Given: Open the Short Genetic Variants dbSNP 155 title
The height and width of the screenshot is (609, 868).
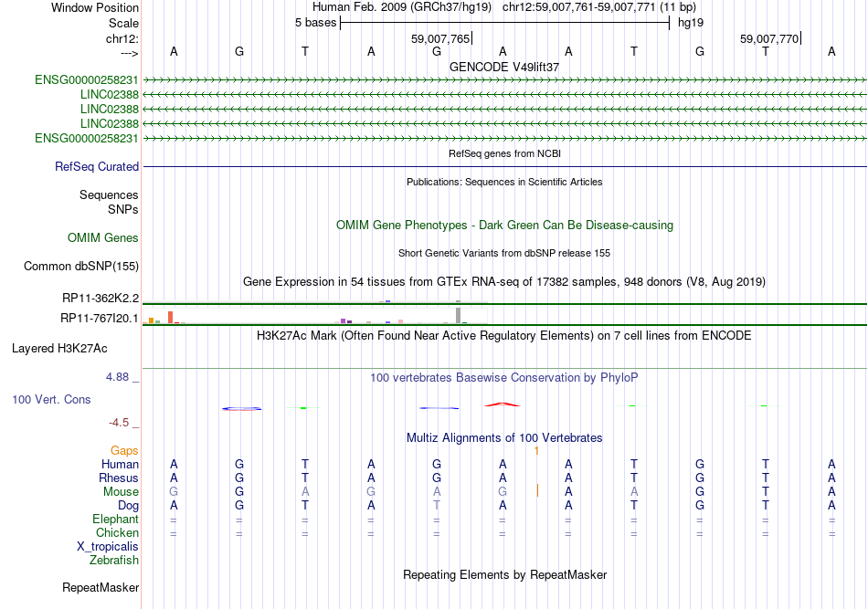Looking at the screenshot, I should pyautogui.click(x=504, y=253).
